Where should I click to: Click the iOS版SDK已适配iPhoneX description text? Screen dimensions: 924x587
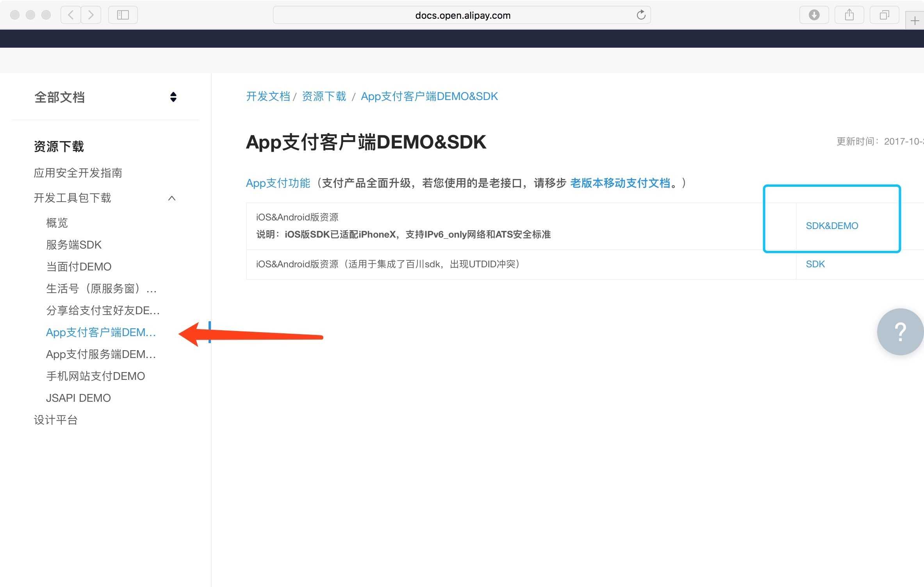point(403,234)
